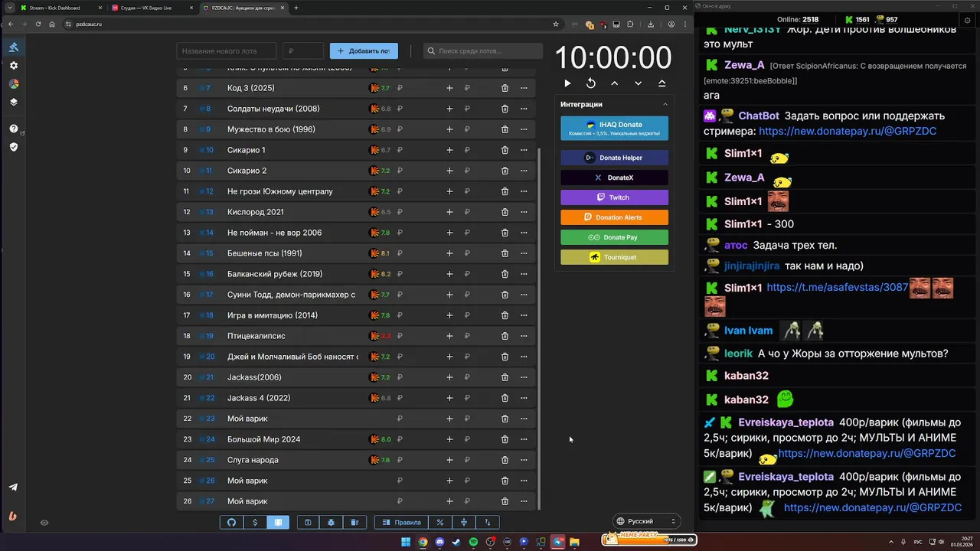Clear all lots with trash toolbar icon
This screenshot has width=980, height=551.
click(354, 523)
